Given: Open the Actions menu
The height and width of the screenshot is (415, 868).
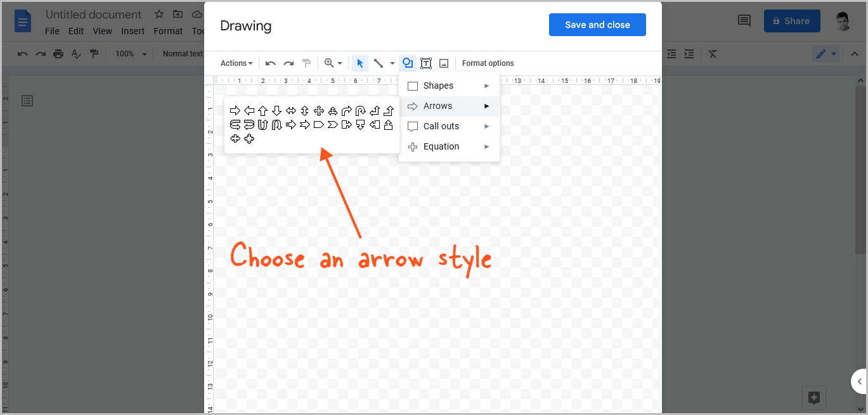Looking at the screenshot, I should click(x=235, y=63).
